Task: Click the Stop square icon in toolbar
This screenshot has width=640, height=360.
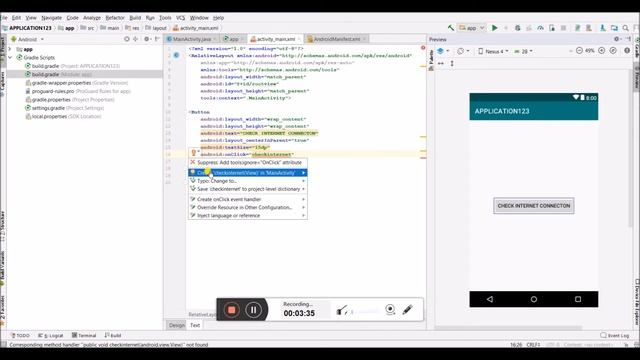Action: point(563,28)
